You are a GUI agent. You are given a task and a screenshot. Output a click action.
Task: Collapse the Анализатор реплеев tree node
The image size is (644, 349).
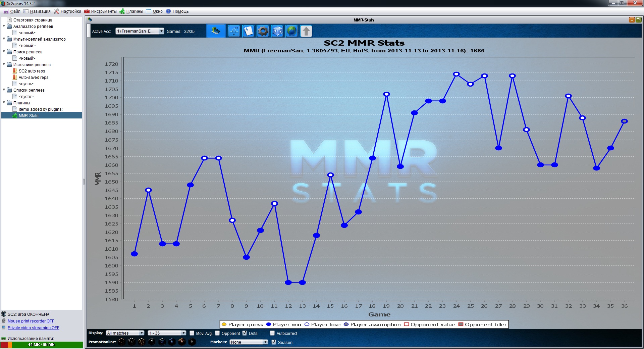pyautogui.click(x=4, y=26)
